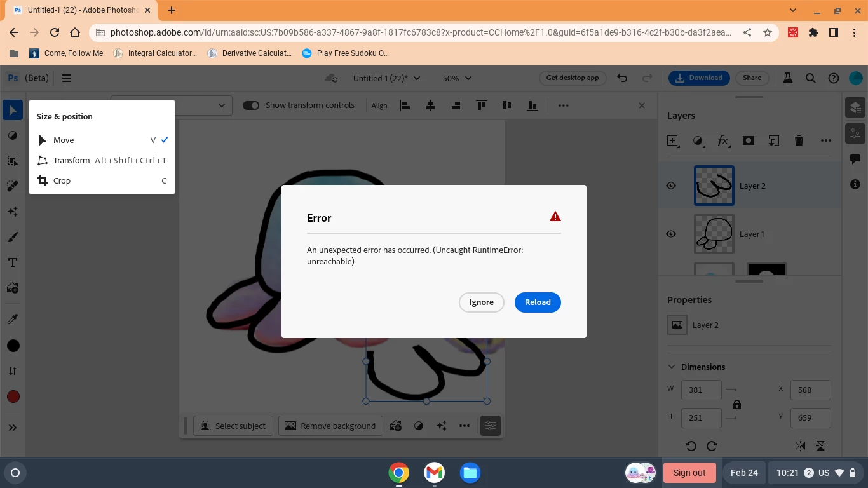Open Chrome from the shelf
This screenshot has width=868, height=488.
pyautogui.click(x=399, y=473)
